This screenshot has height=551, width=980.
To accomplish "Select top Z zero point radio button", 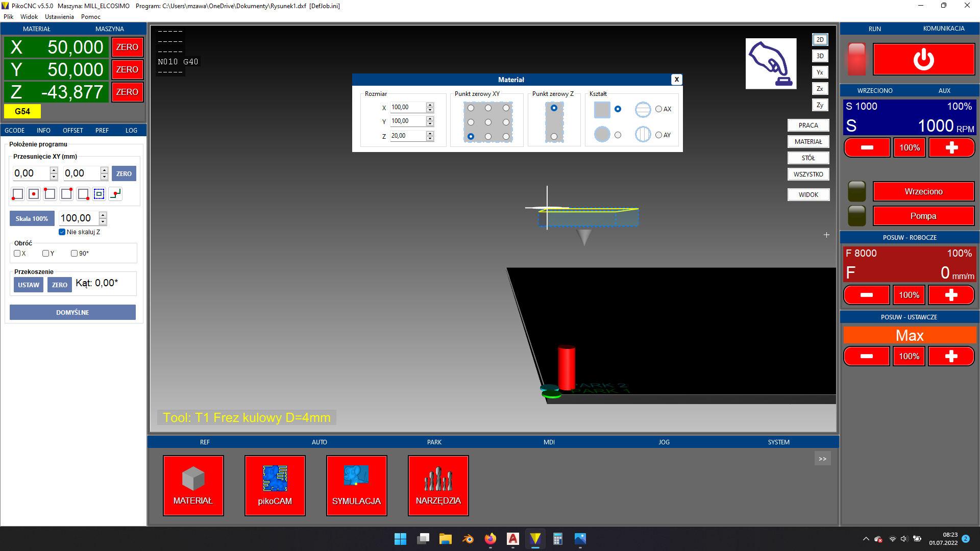I will point(554,108).
